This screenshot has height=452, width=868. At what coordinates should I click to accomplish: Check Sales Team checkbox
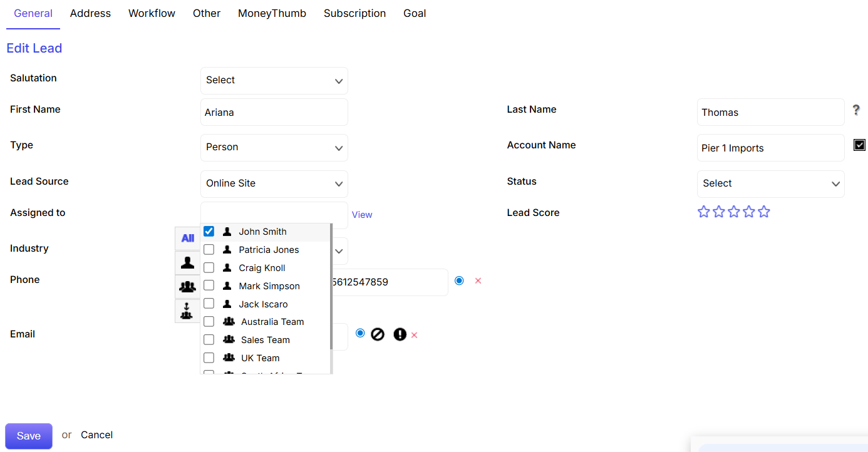tap(209, 339)
